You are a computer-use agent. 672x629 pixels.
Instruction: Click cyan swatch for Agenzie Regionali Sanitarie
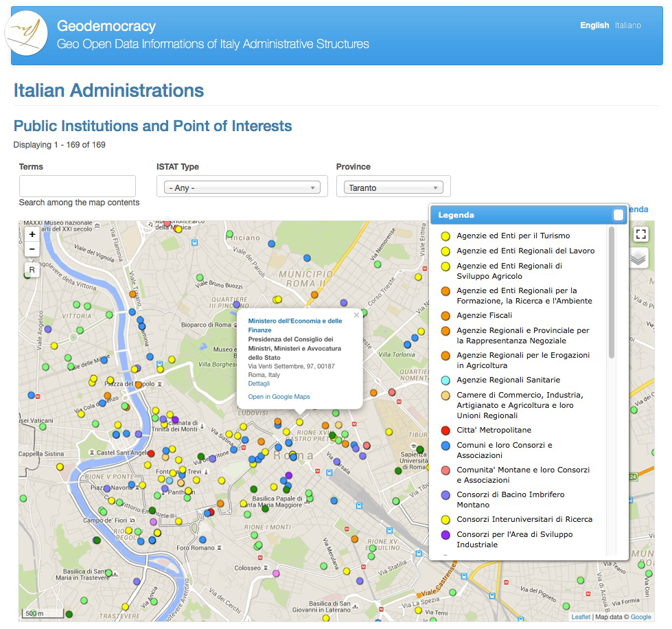coord(445,380)
